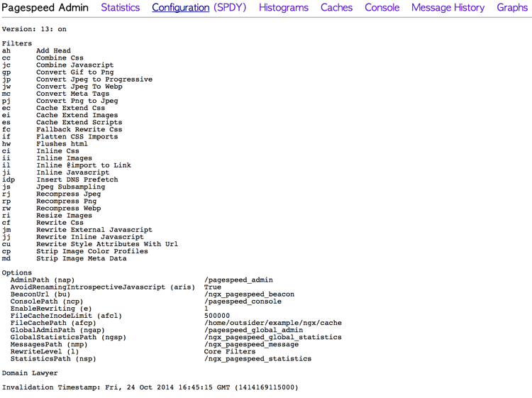Click 'FileCacheInodeLimit (afcl)' option
Image resolution: width=532 pixels, height=398 pixels.
[x=66, y=316]
